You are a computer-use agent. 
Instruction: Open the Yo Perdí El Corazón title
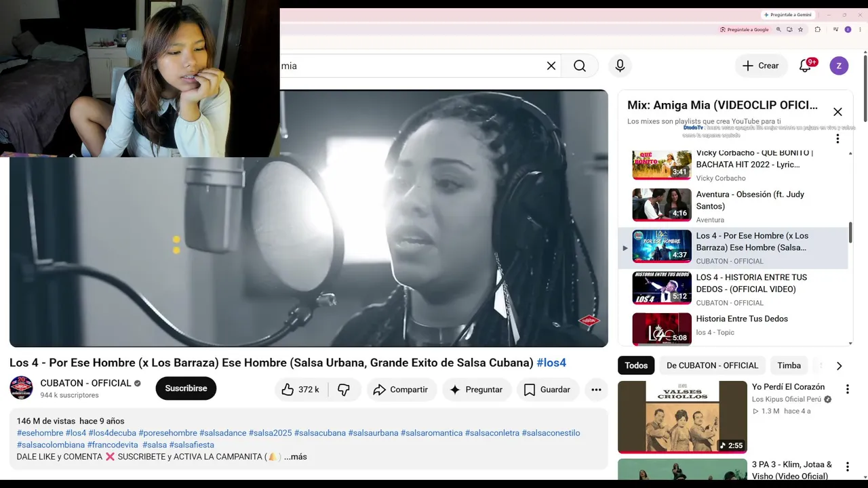pyautogui.click(x=788, y=387)
